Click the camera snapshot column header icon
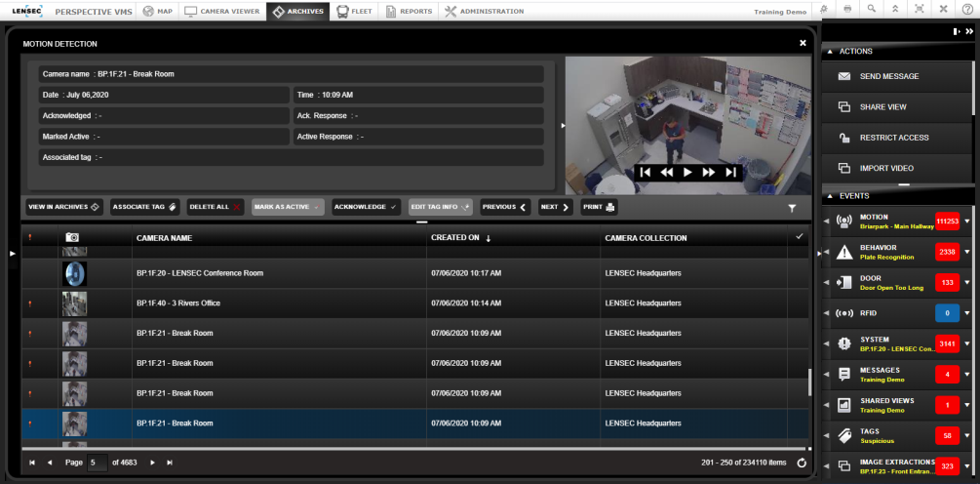The image size is (980, 484). click(73, 238)
